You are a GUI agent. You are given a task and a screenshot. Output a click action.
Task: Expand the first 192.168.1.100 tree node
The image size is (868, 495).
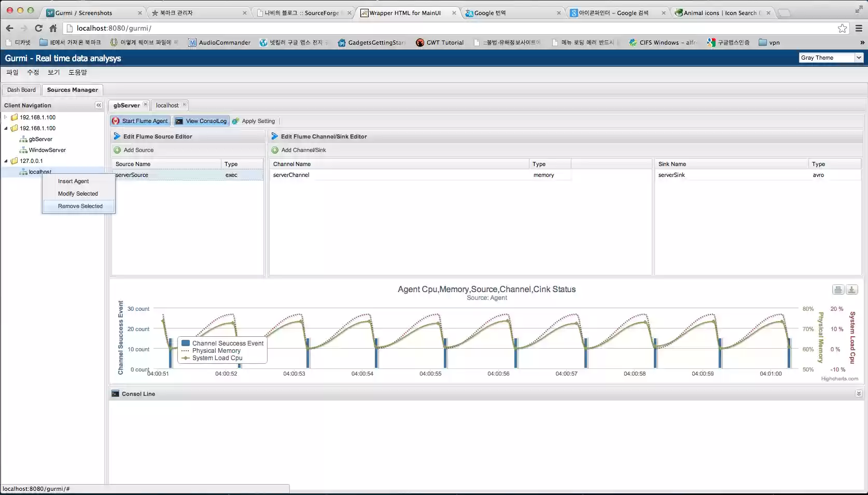[6, 117]
